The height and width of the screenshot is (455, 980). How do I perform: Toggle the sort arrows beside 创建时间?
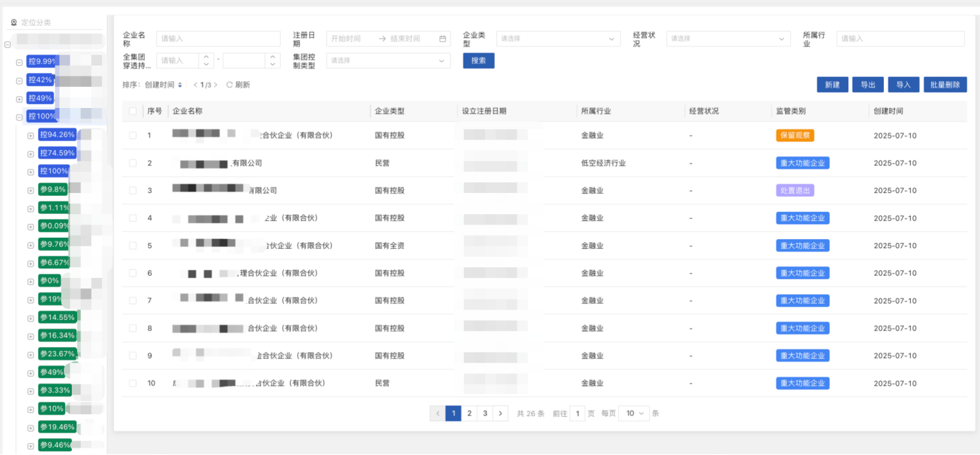180,85
